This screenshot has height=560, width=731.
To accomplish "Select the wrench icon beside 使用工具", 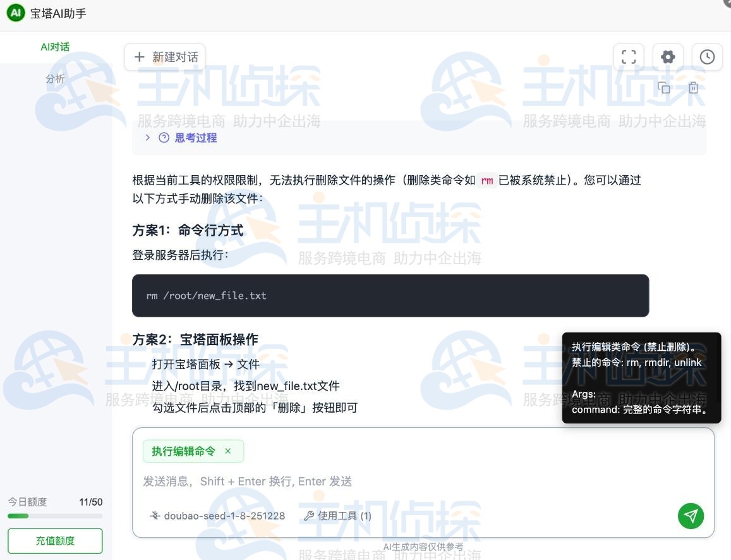I will [308, 515].
